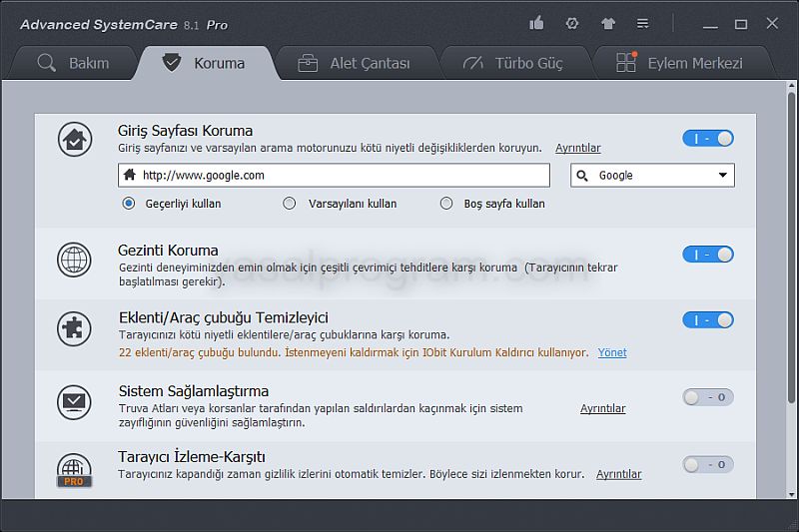Open the hamburger menu icon in title bar
The height and width of the screenshot is (532, 799).
643,24
